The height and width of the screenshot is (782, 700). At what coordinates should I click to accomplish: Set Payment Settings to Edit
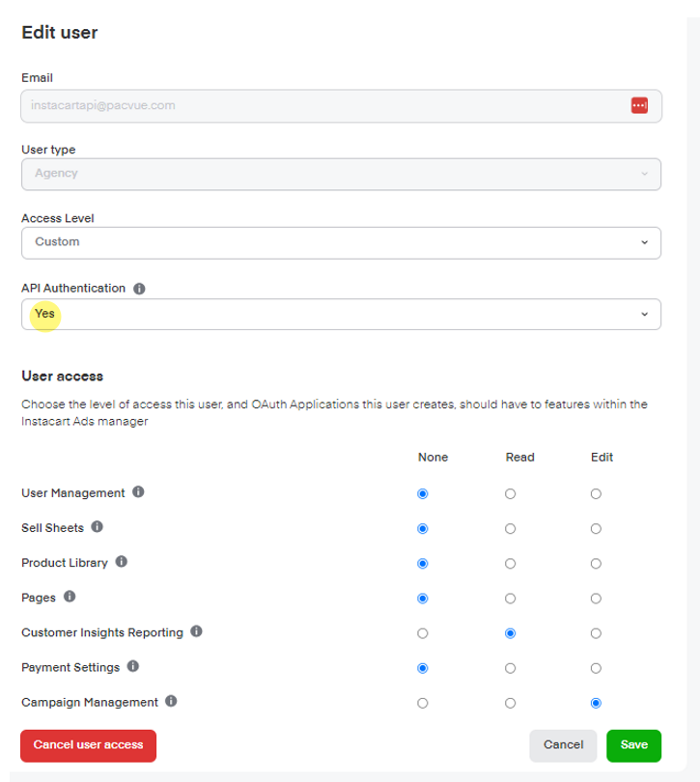point(596,669)
